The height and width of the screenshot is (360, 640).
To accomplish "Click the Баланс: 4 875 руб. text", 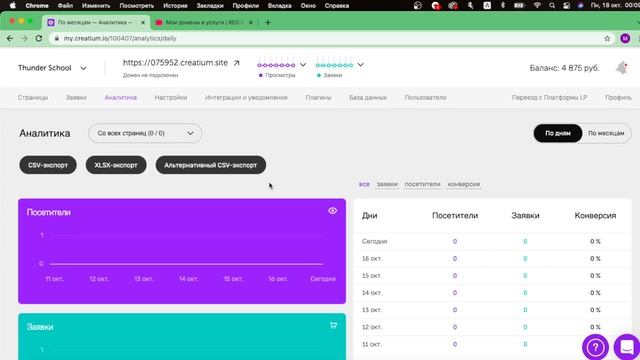I will coord(564,68).
